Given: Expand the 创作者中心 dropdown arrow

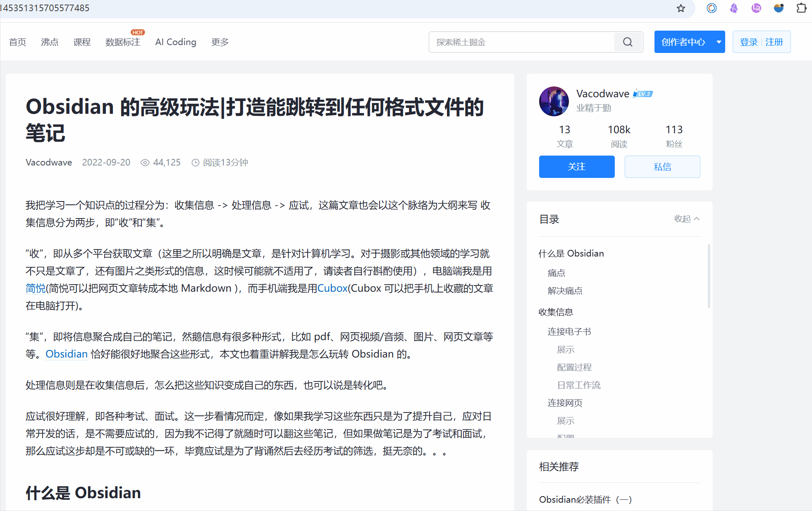Looking at the screenshot, I should 719,42.
